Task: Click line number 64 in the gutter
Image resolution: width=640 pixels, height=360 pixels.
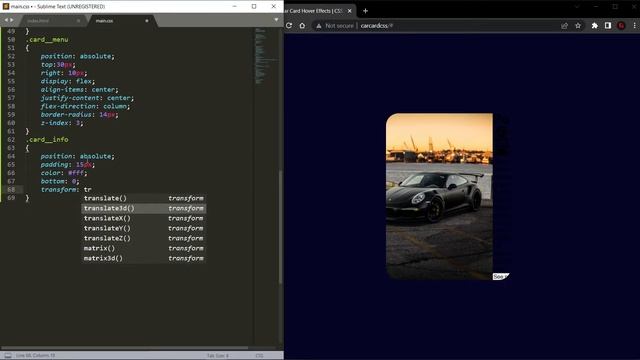Action: [x=11, y=156]
